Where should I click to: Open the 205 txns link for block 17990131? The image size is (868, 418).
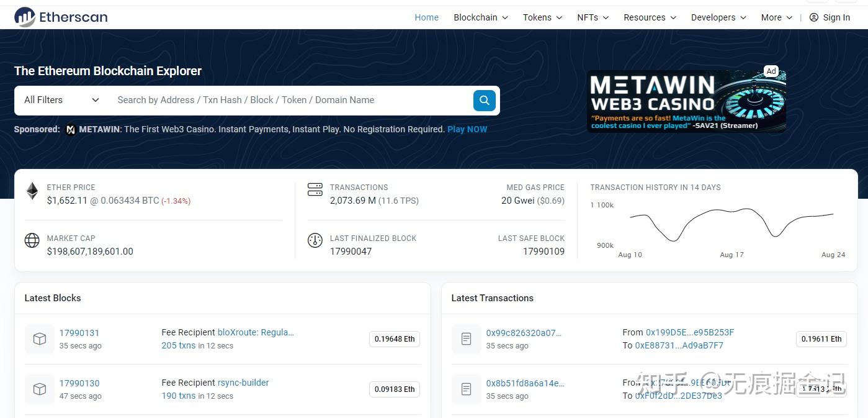tap(179, 345)
